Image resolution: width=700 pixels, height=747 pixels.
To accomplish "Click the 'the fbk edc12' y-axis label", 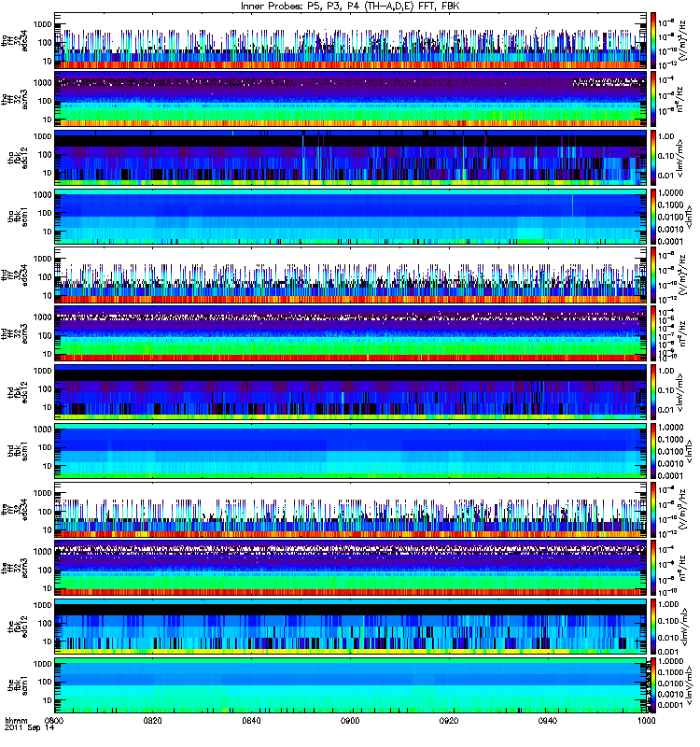I will (18, 627).
